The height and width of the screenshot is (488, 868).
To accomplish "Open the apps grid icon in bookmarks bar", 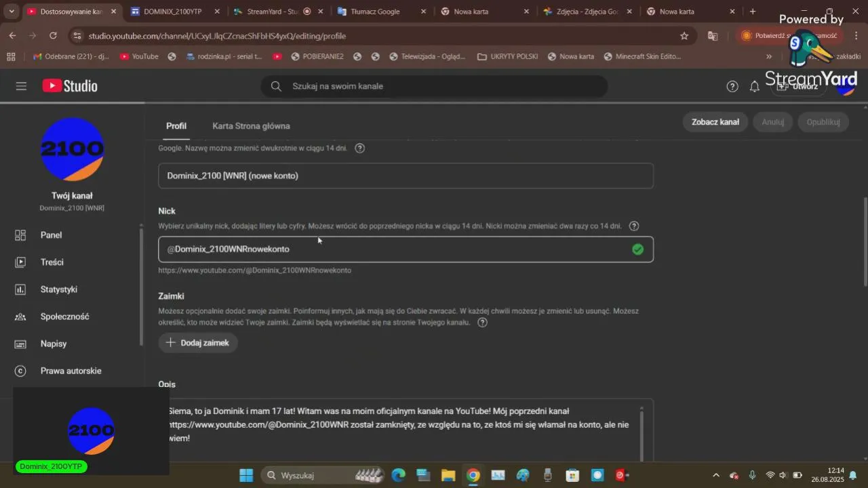I will (x=10, y=56).
